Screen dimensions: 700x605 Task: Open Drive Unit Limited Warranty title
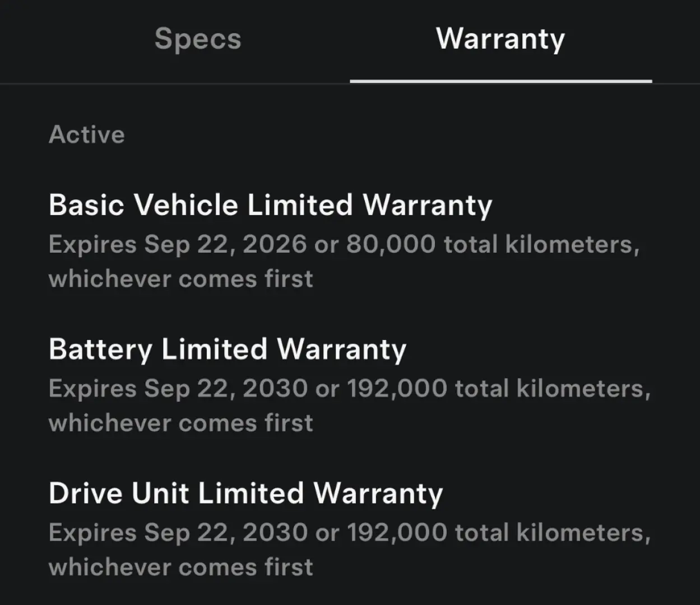(245, 494)
